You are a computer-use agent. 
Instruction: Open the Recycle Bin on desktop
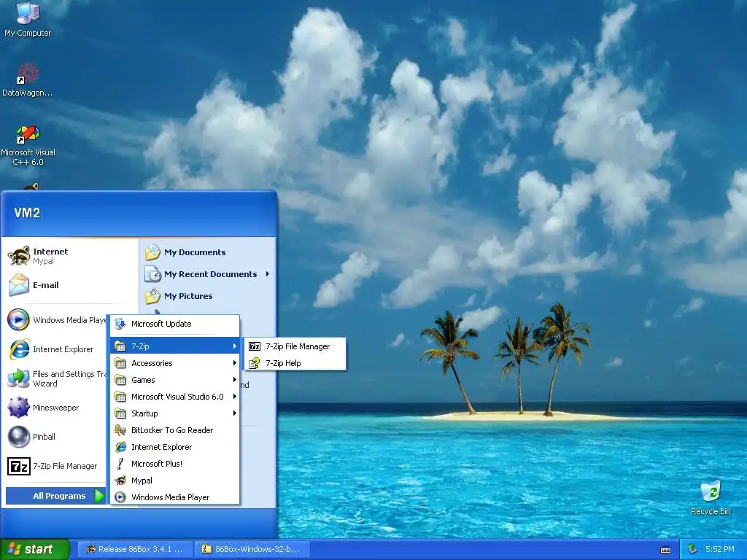(711, 497)
